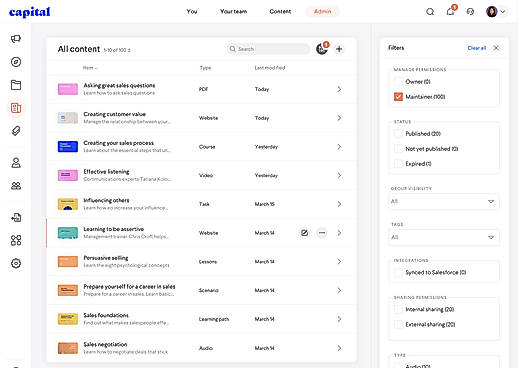
Task: Click into the content Search field
Action: pyautogui.click(x=268, y=49)
